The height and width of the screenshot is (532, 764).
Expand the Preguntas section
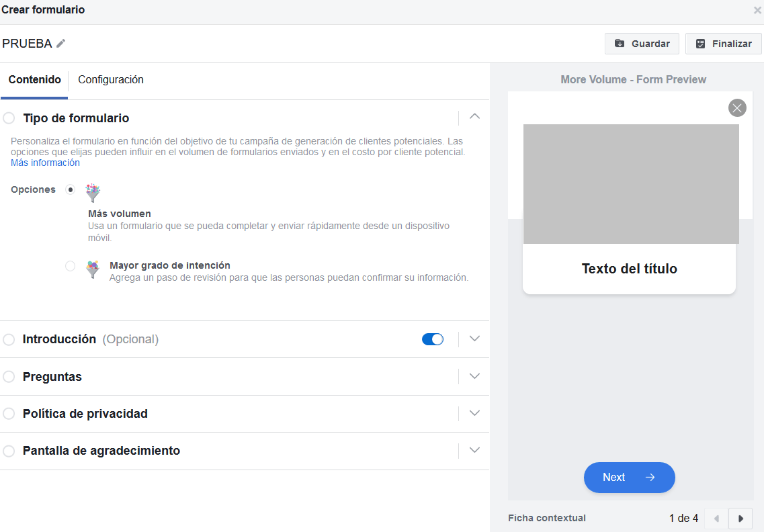(x=474, y=376)
